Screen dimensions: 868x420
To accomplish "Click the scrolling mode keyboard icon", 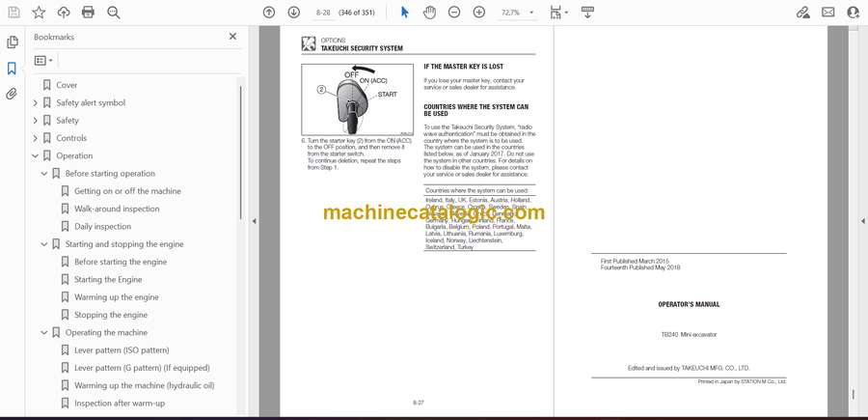I will pyautogui.click(x=588, y=13).
